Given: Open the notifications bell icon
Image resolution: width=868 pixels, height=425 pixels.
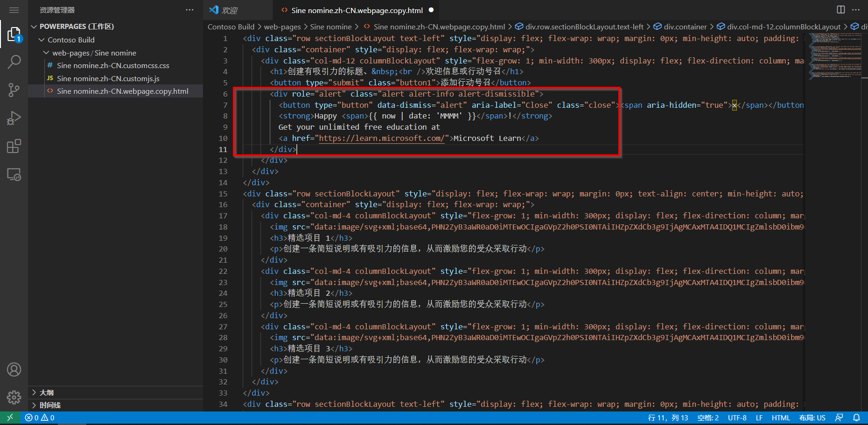Looking at the screenshot, I should tap(856, 418).
